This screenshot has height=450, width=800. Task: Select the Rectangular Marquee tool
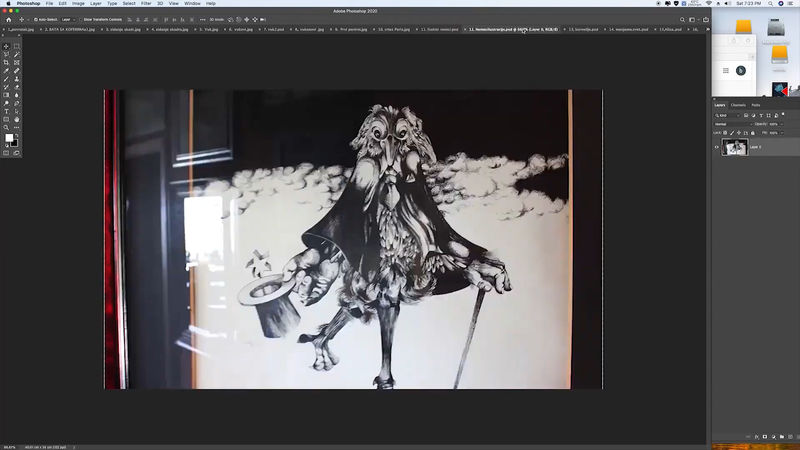pyautogui.click(x=17, y=46)
